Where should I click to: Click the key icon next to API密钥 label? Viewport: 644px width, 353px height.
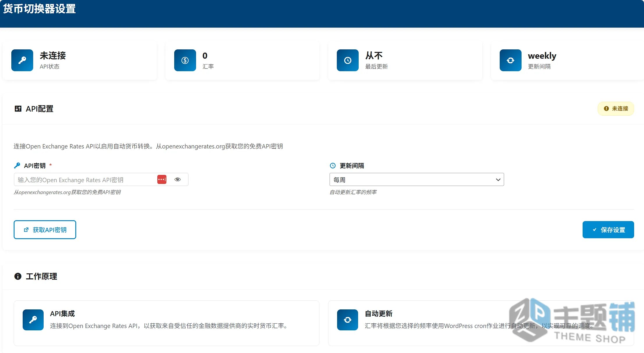(x=17, y=166)
